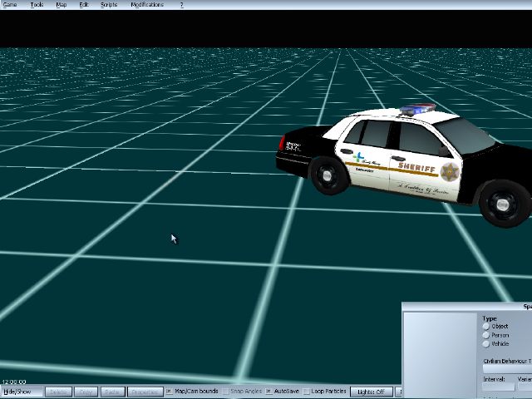Toggle the Map/Cam bounds checkbox
The height and width of the screenshot is (399, 532).
coord(169,392)
